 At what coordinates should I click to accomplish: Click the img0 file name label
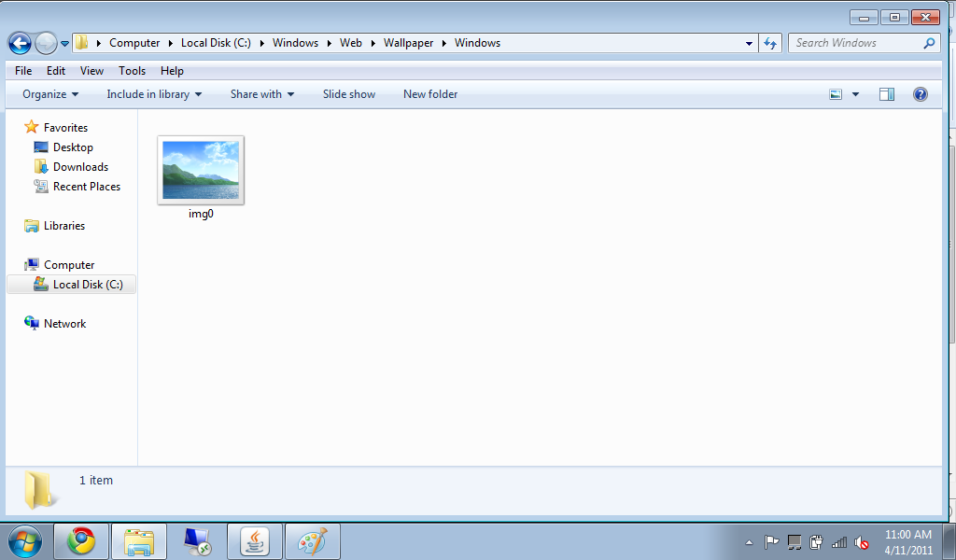[x=201, y=214]
